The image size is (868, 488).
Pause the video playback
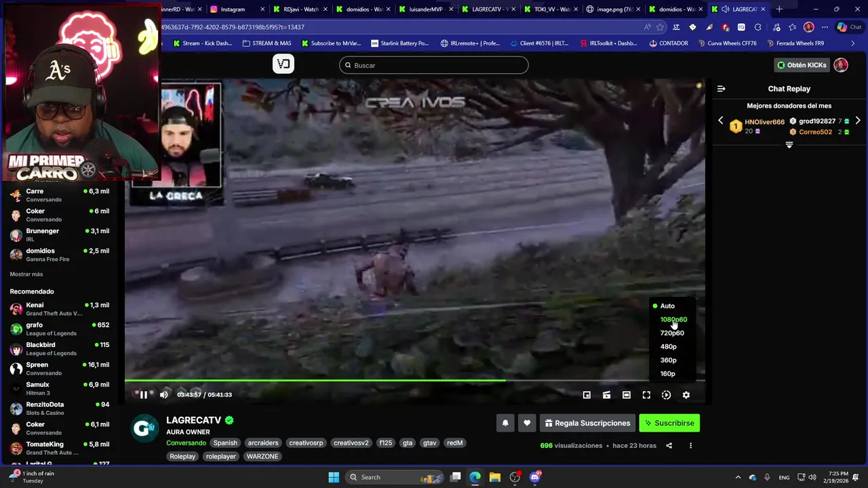pyautogui.click(x=144, y=394)
